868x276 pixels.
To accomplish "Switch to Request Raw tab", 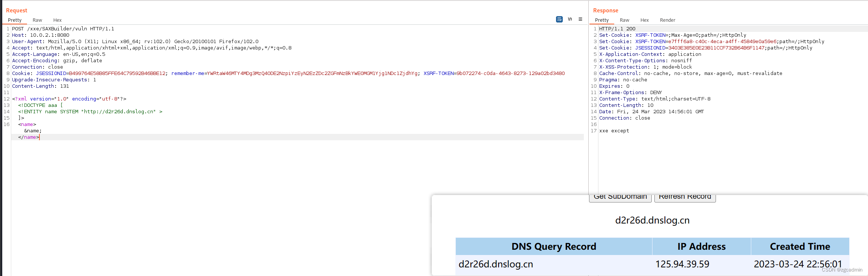I will tap(37, 20).
